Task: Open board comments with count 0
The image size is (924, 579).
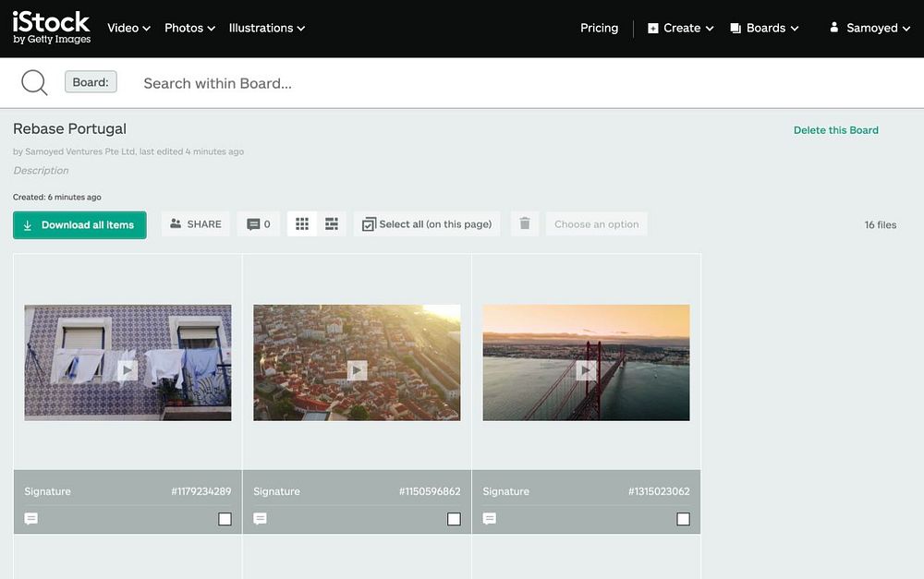Action: click(x=259, y=223)
